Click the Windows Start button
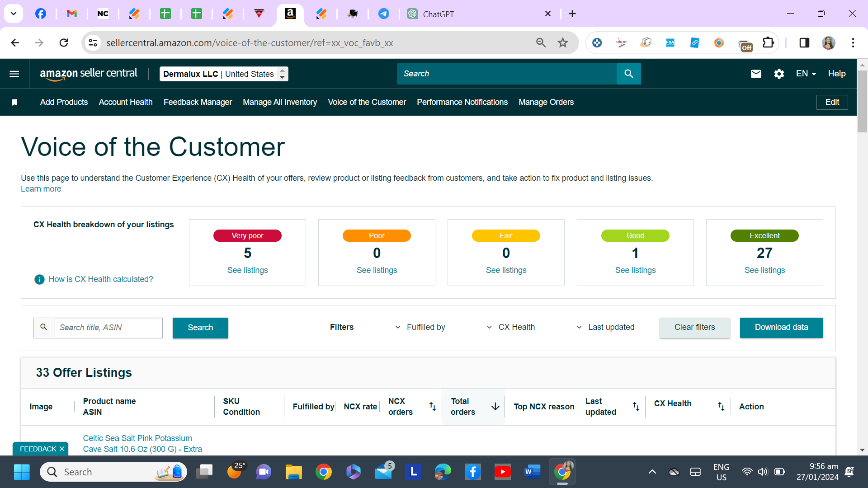This screenshot has width=868, height=488. (22, 472)
